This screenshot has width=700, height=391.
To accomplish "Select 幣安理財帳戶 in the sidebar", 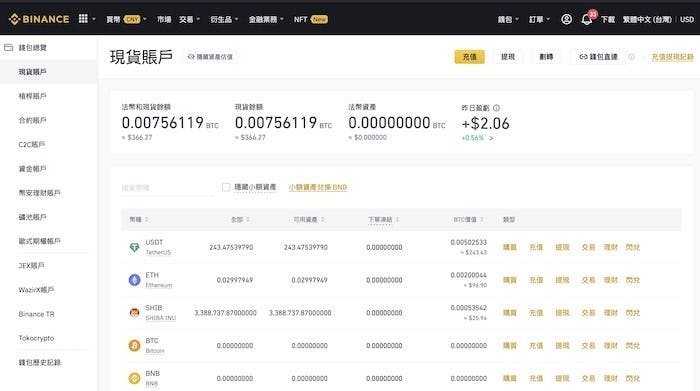I will (x=40, y=192).
